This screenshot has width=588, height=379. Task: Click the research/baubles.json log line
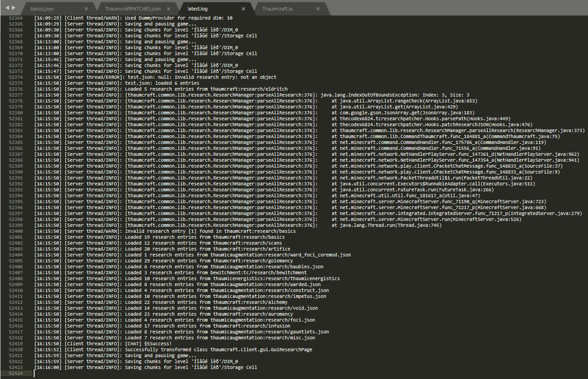[x=179, y=266]
